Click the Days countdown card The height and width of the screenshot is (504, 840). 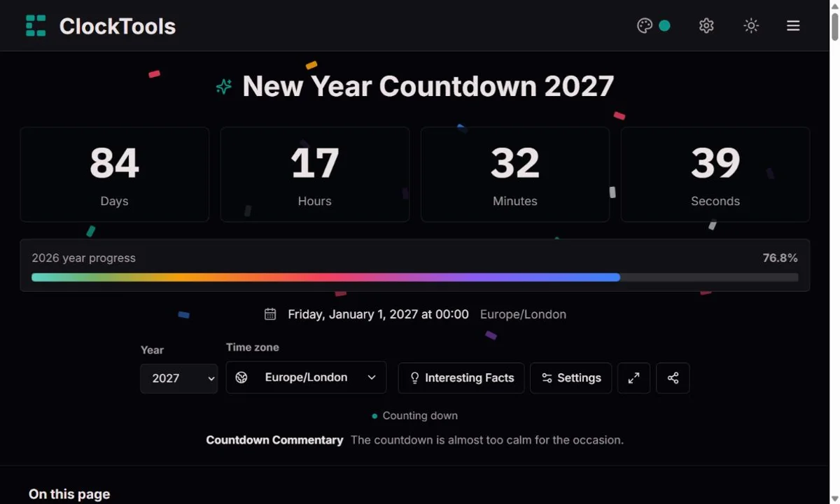(x=115, y=174)
